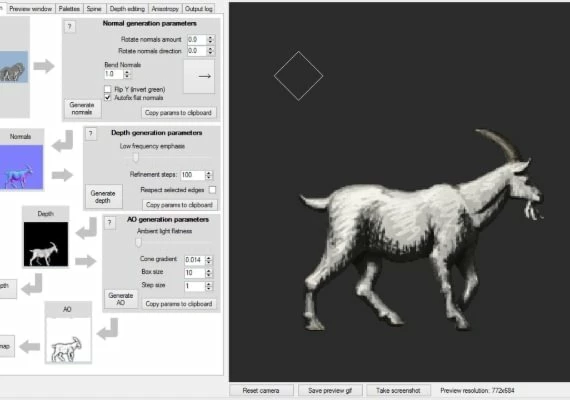570x400 pixels.
Task: Adjust the Low frequency emphasis slider
Action: pyautogui.click(x=135, y=157)
